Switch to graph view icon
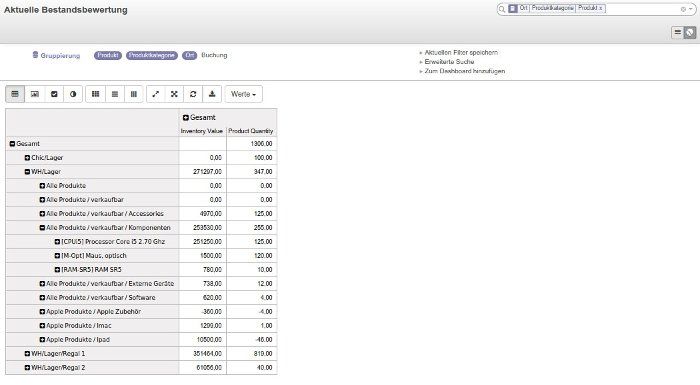 click(x=690, y=32)
